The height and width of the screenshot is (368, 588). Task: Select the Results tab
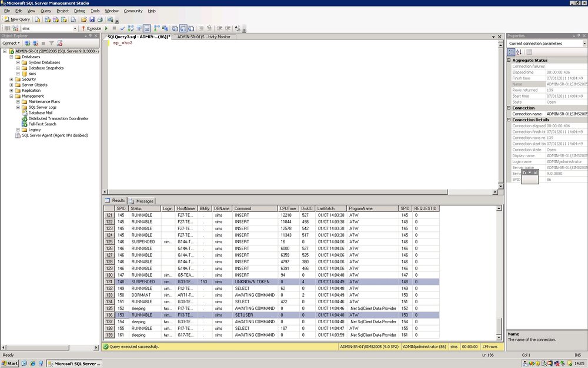tap(115, 201)
